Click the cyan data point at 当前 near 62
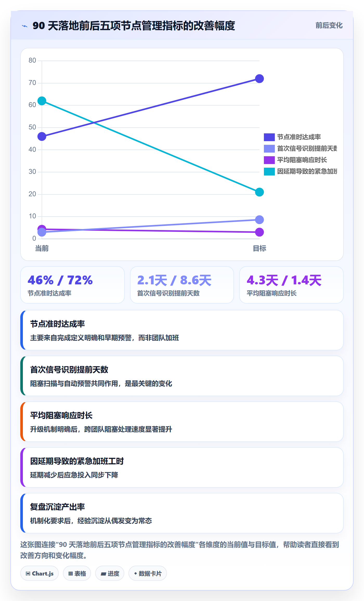Screen dimensions: 364x601 [42, 101]
